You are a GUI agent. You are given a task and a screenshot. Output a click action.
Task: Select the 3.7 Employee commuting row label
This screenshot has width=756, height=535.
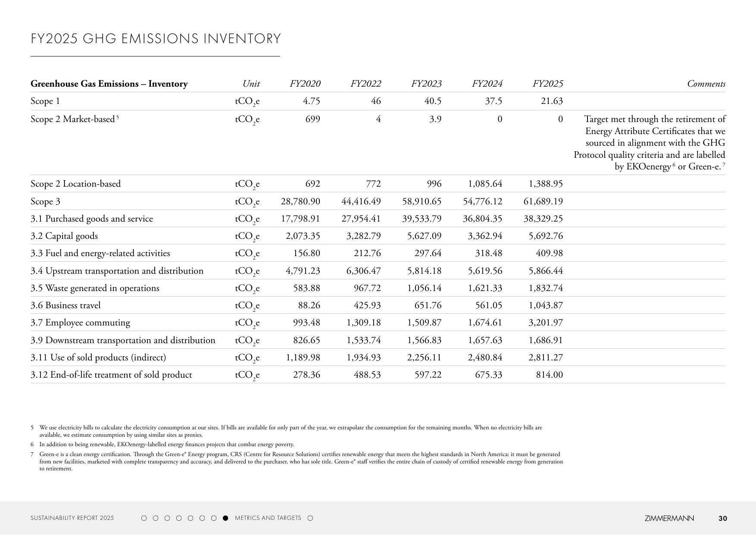pos(80,323)
